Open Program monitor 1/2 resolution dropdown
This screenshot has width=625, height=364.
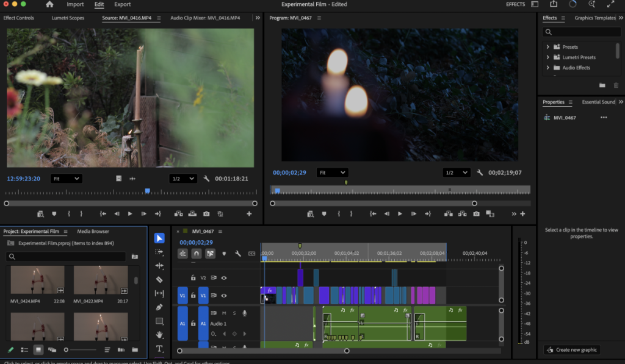point(457,173)
